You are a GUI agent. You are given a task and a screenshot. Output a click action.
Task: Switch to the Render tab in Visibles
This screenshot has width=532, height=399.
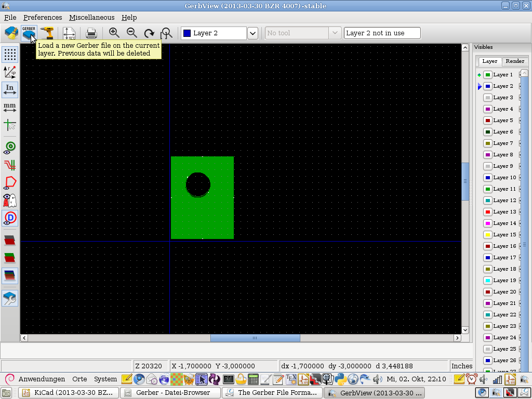[x=515, y=61]
